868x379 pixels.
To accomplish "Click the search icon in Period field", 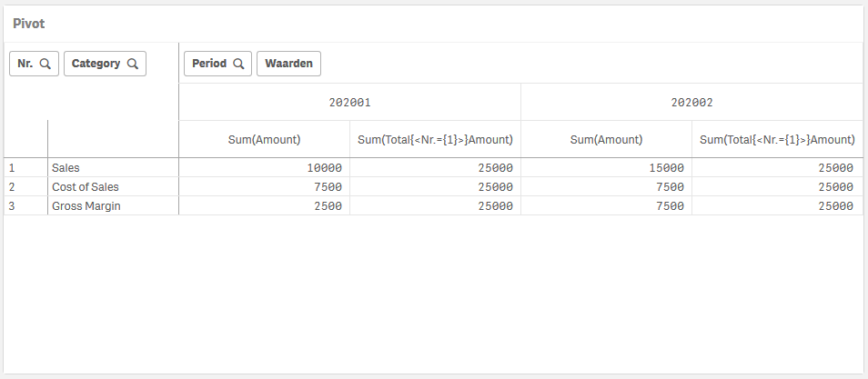I will click(238, 64).
